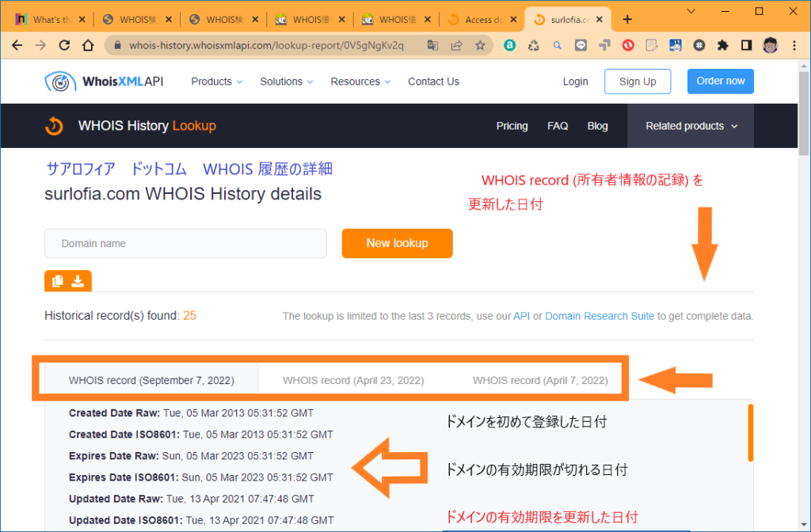This screenshot has width=811, height=532.
Task: Click the download record icon
Action: 78,281
